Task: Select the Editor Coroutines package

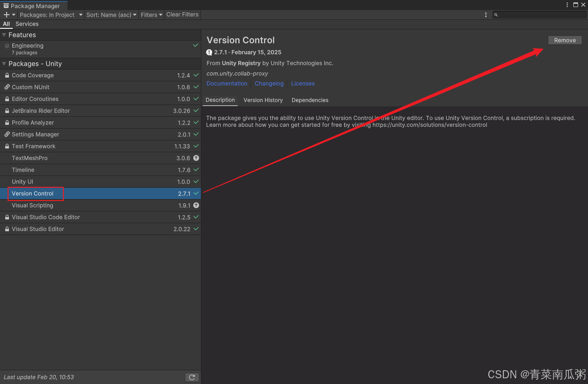Action: [x=100, y=99]
